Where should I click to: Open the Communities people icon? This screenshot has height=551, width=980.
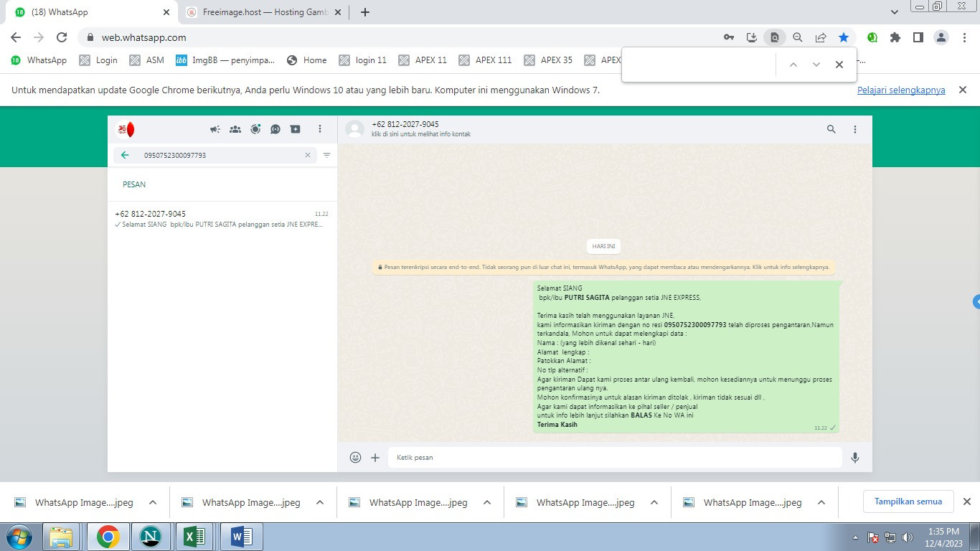(235, 129)
